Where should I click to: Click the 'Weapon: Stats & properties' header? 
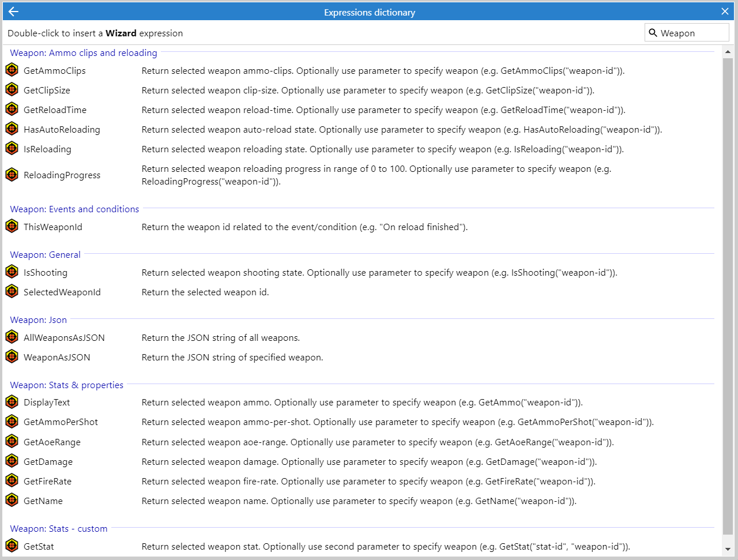(x=66, y=385)
